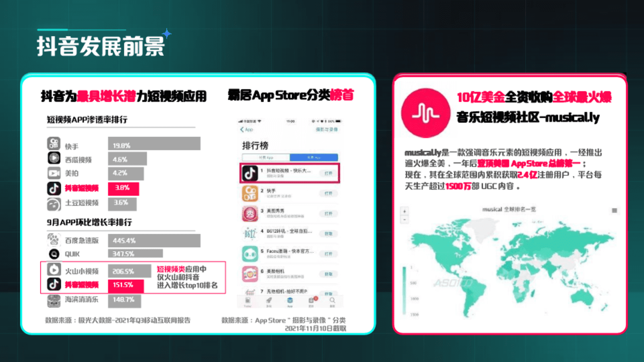
Task: Open the Today tab icon in App Store bar
Action: [x=248, y=301]
